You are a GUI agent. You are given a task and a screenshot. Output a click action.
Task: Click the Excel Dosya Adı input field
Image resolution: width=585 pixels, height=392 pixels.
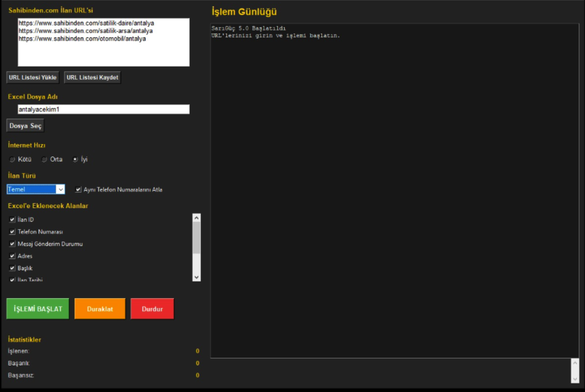[x=104, y=109]
